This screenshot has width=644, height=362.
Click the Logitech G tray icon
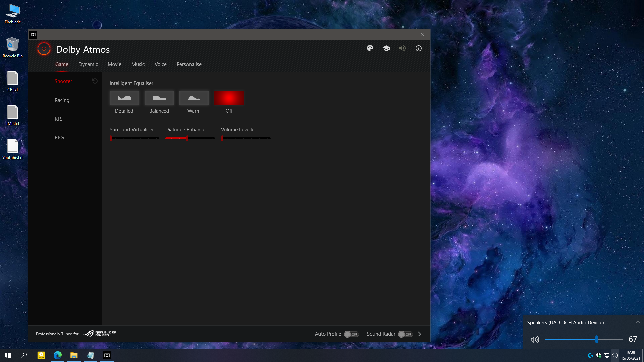click(x=591, y=355)
